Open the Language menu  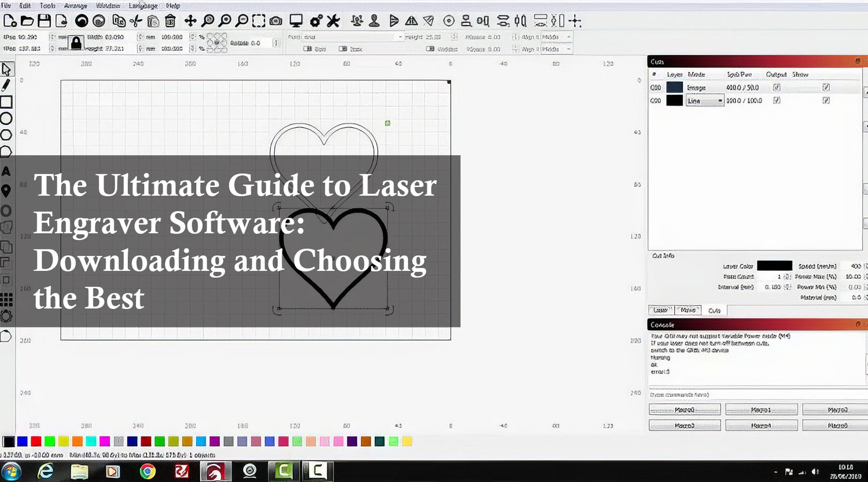(x=143, y=5)
